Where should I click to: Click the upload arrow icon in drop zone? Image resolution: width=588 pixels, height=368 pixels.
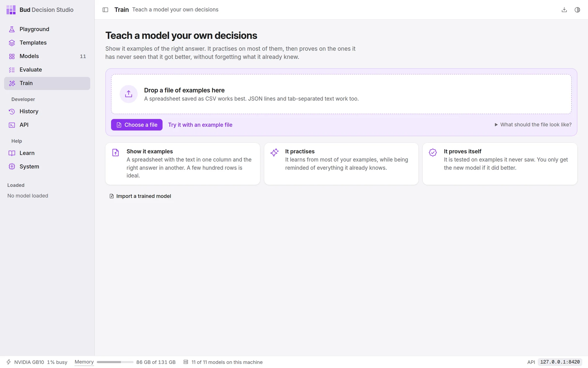(128, 94)
